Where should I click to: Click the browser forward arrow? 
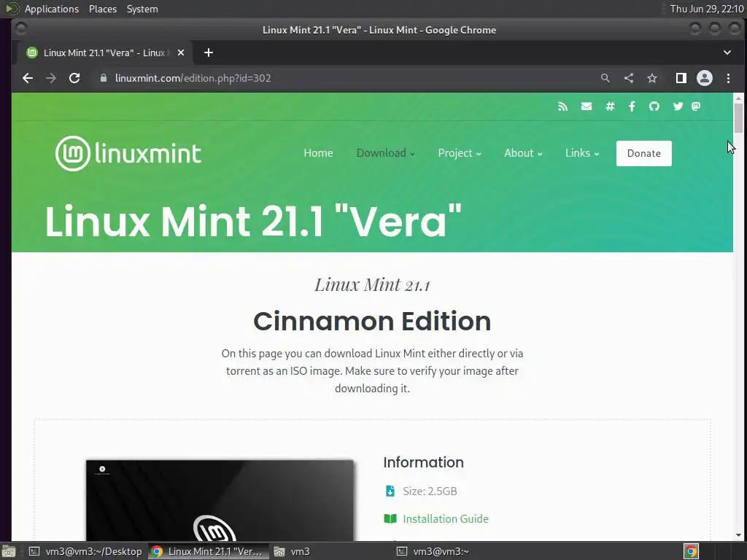(x=51, y=78)
